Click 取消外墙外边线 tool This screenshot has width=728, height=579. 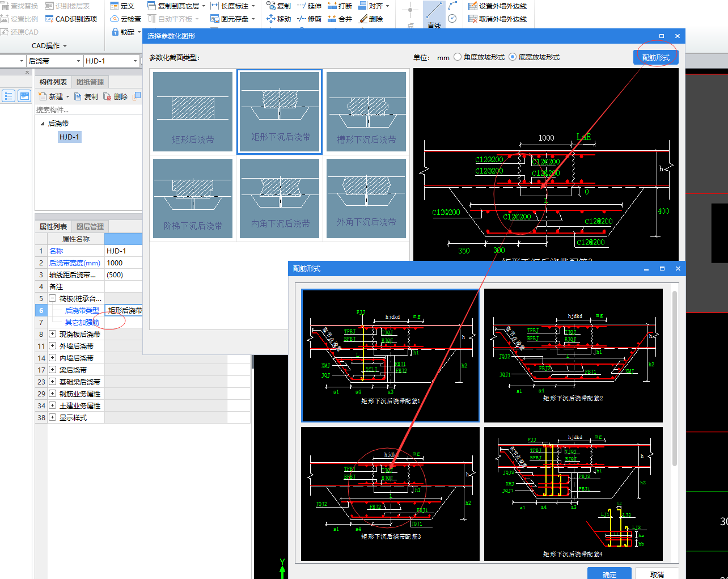(x=498, y=19)
